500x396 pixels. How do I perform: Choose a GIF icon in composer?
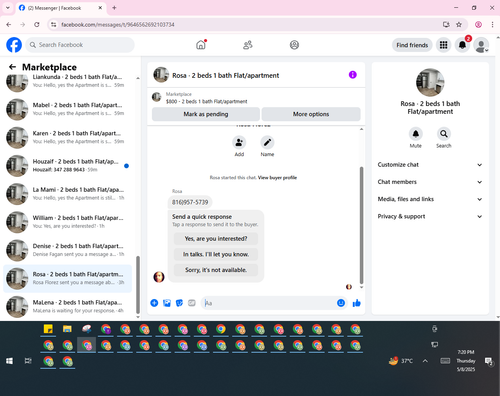tap(192, 303)
